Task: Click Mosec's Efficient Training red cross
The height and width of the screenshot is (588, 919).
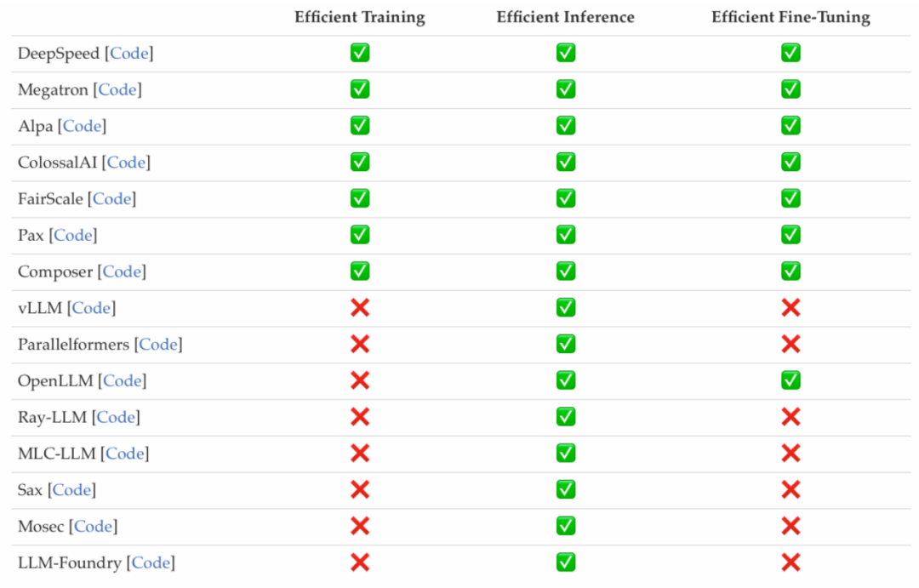Action: pos(360,525)
